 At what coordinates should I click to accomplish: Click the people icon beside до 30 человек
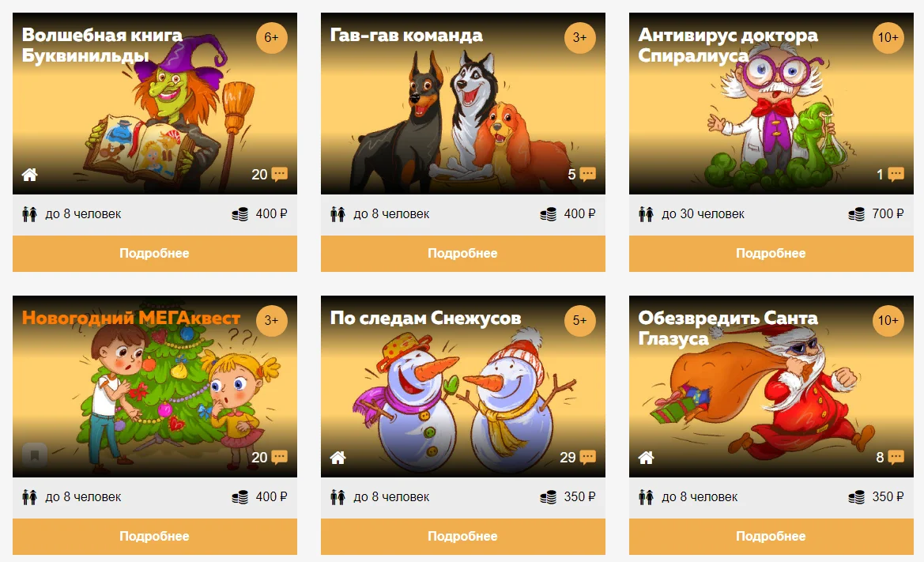click(x=646, y=214)
